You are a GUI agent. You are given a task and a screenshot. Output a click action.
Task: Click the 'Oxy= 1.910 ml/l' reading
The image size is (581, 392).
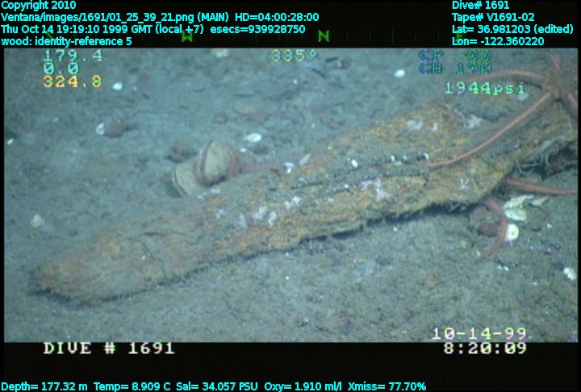(x=303, y=387)
